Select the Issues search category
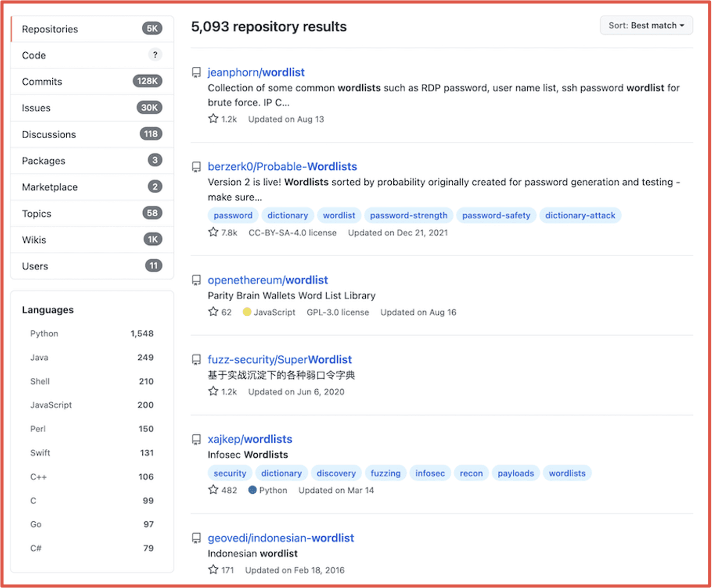Viewport: 712px width, 588px height. pos(92,108)
